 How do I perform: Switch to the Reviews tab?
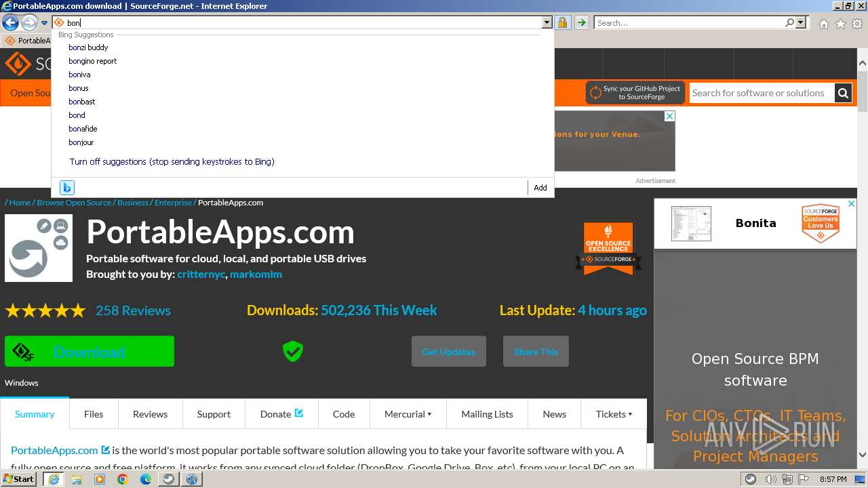(x=150, y=414)
